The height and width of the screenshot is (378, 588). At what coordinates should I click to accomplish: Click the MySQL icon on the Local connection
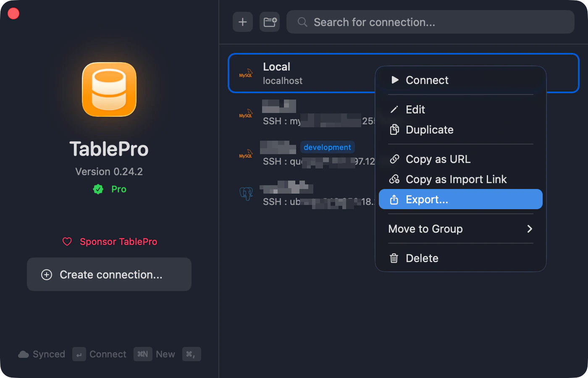tap(246, 73)
